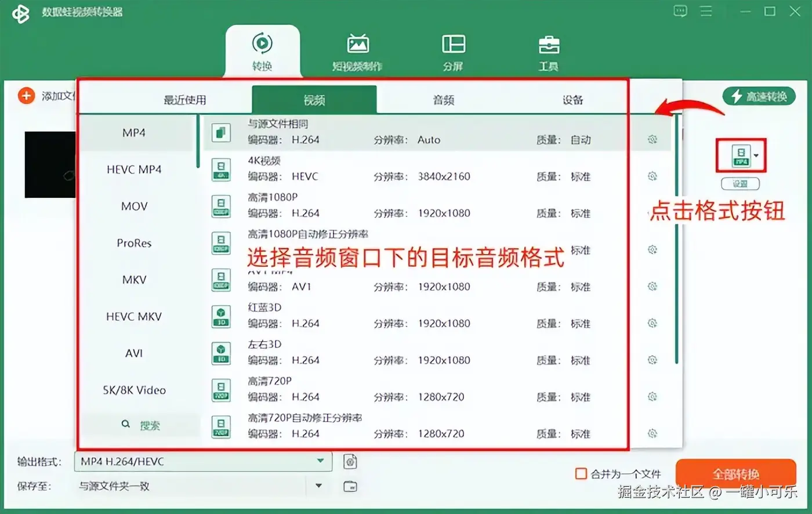
Task: Open settings gear for 红蓝3D preset
Action: [x=652, y=323]
